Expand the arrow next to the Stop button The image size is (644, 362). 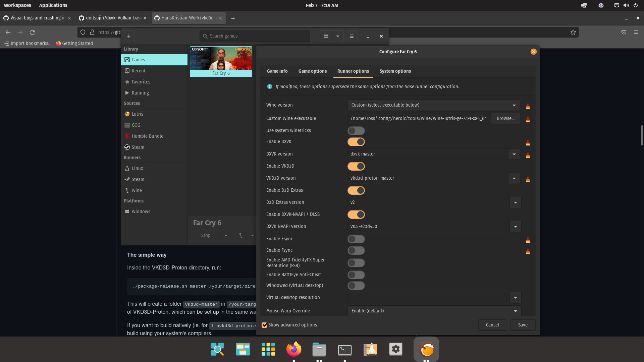[x=226, y=236]
